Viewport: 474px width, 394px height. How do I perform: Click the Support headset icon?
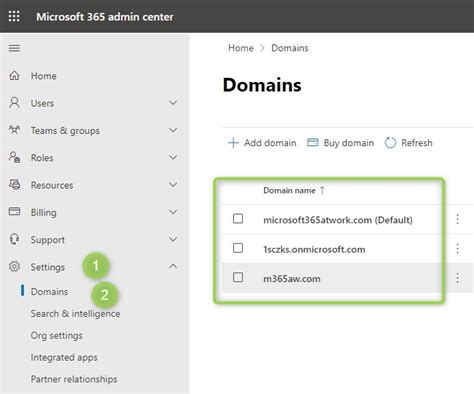coord(14,239)
